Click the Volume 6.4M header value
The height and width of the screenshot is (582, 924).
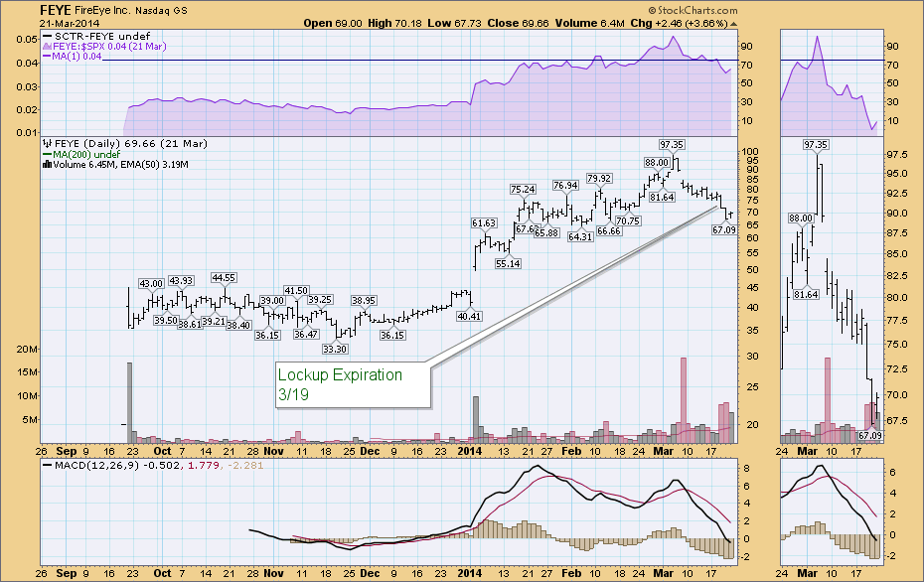point(589,23)
